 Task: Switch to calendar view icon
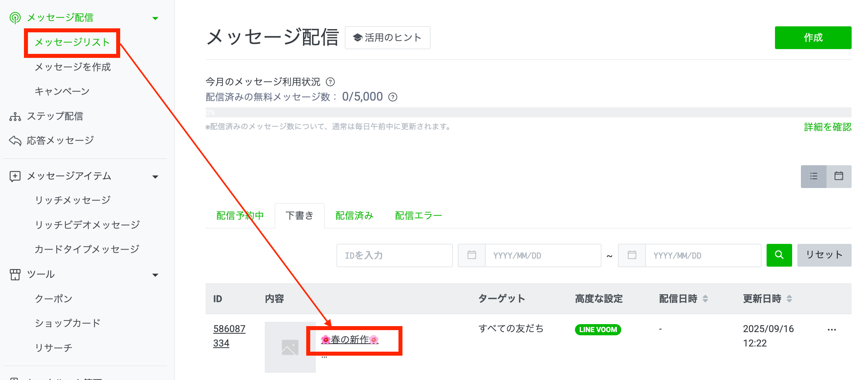(838, 176)
